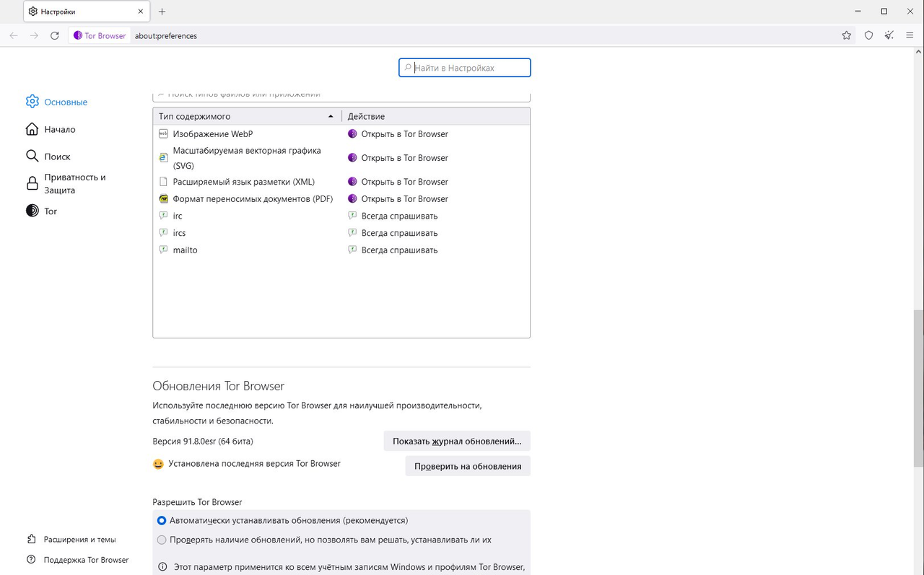Screen dimensions: 924x575
Task: Open action dropdown for mailto row
Action: click(436, 250)
